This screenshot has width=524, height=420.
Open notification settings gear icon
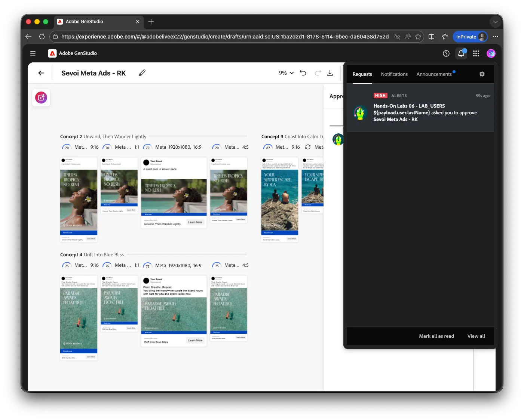tap(482, 74)
